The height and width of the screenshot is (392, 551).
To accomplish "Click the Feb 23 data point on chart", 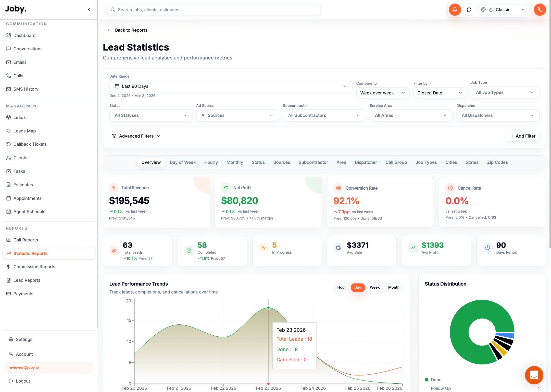I will (x=268, y=308).
